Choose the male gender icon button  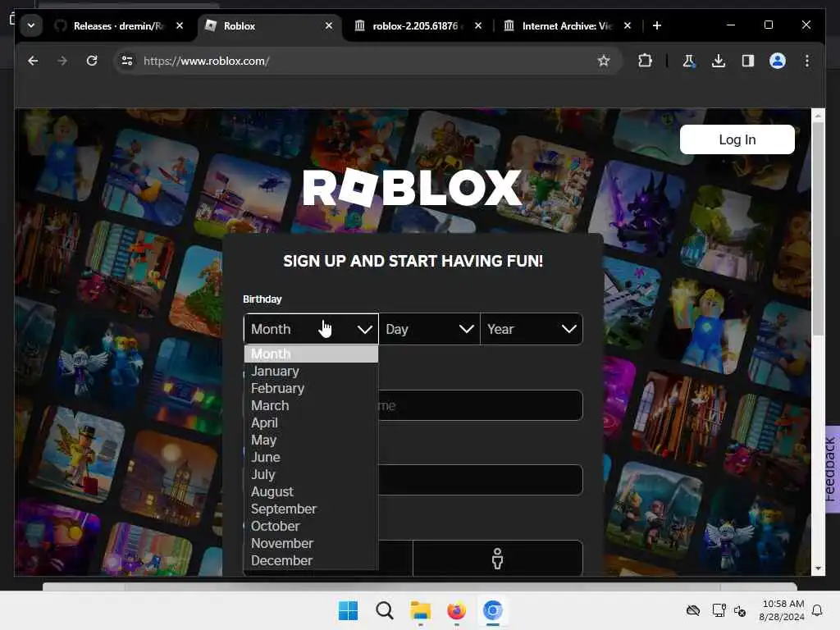coord(498,558)
